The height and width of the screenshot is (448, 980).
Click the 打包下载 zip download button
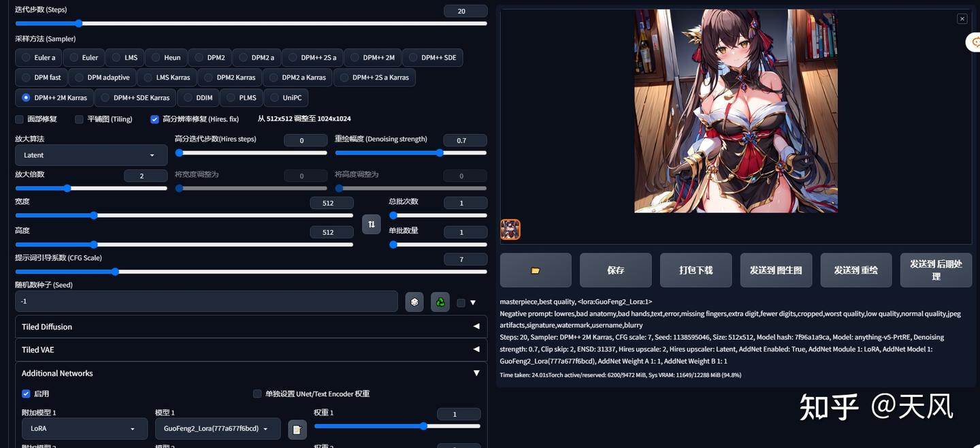[696, 270]
